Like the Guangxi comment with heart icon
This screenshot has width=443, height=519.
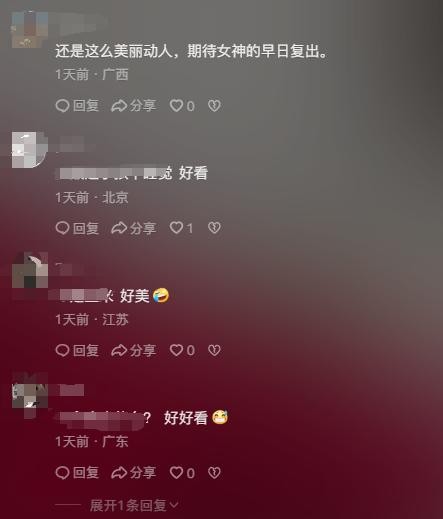[182, 106]
